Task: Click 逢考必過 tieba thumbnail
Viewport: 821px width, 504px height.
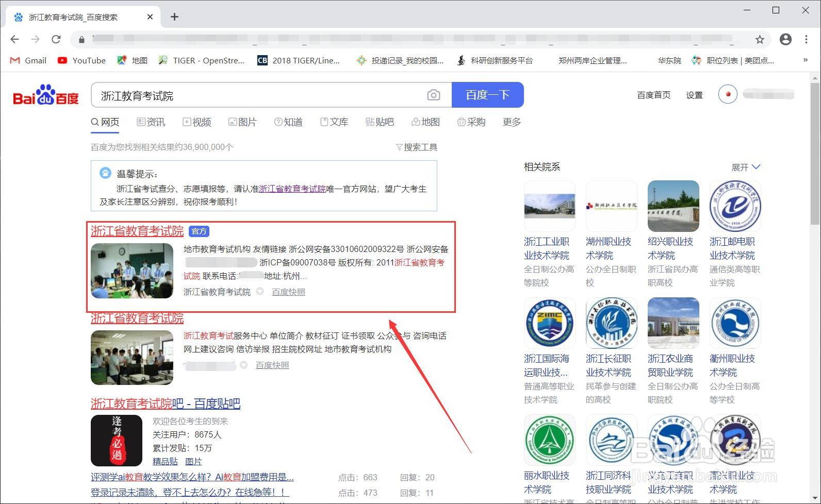Action: pyautogui.click(x=117, y=441)
